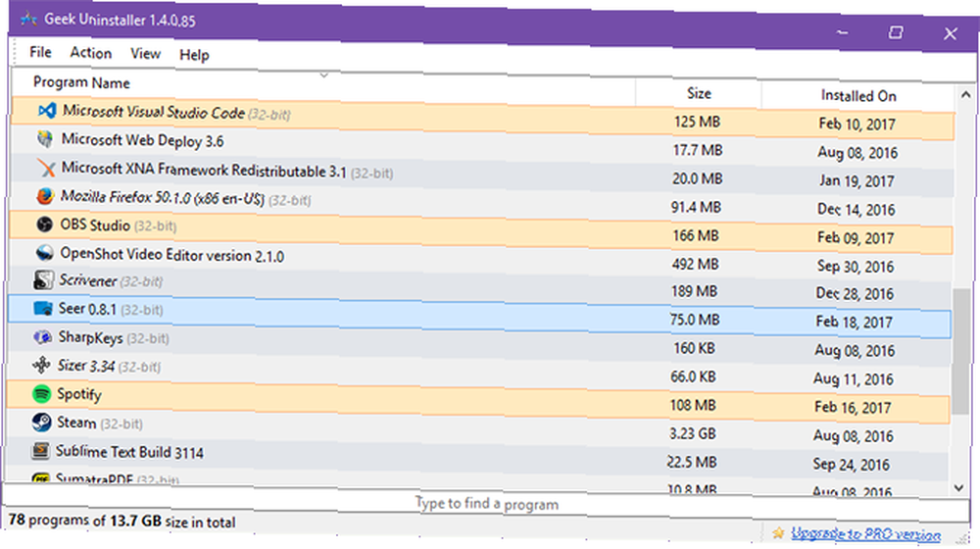Click the OpenShot Video Editor icon
Image resolution: width=980 pixels, height=549 pixels.
pos(44,253)
